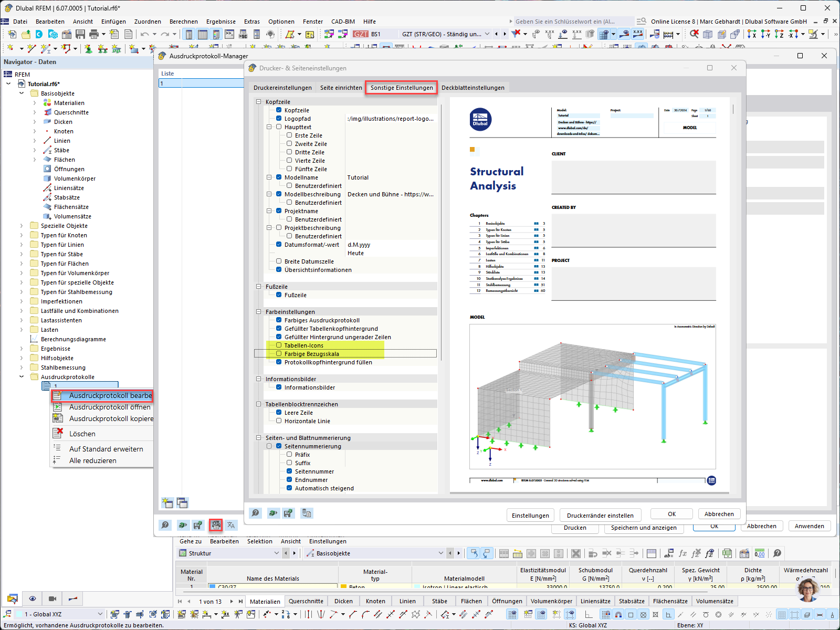Click the language/translation icon beside the printer icon
Viewport: 840px width, 630px height.
click(231, 525)
